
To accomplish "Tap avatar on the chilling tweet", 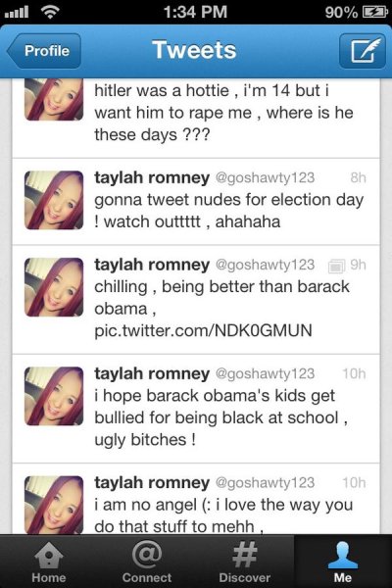I will coord(54,287).
